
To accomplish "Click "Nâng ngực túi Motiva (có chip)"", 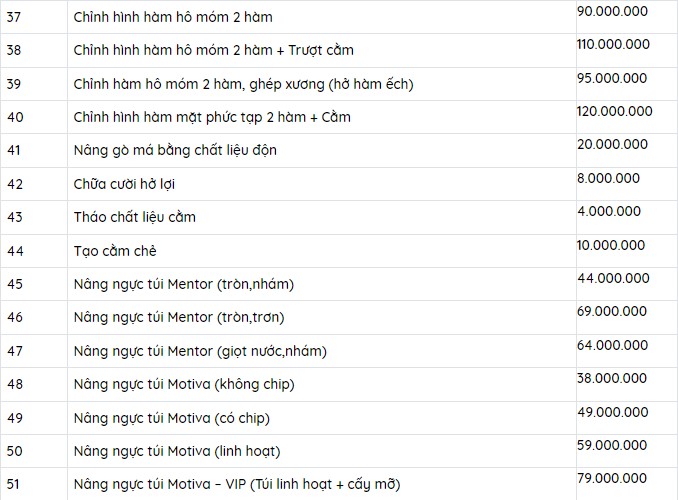I will [x=172, y=417].
